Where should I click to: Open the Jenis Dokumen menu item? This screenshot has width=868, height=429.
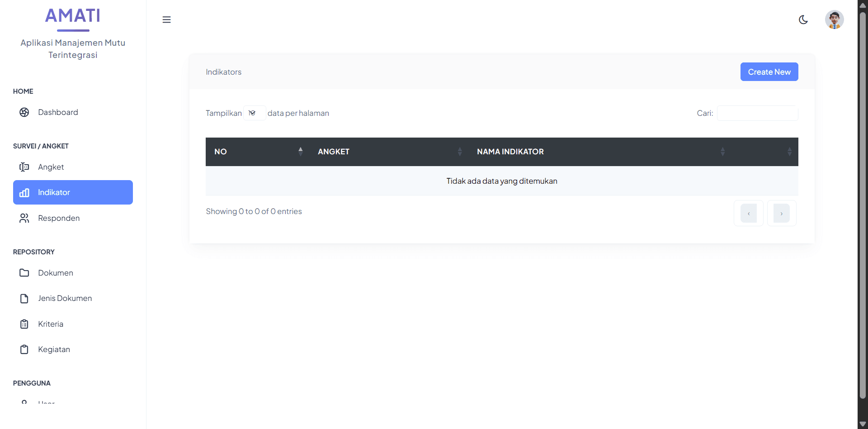[65, 298]
